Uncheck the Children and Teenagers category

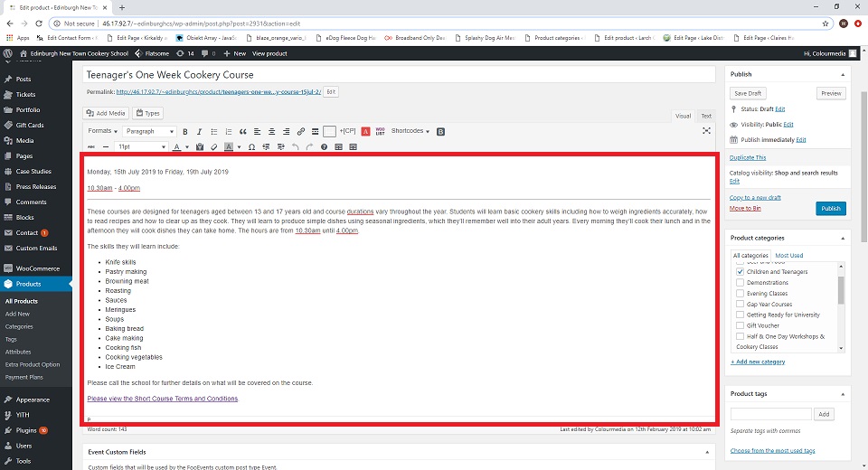tap(741, 272)
